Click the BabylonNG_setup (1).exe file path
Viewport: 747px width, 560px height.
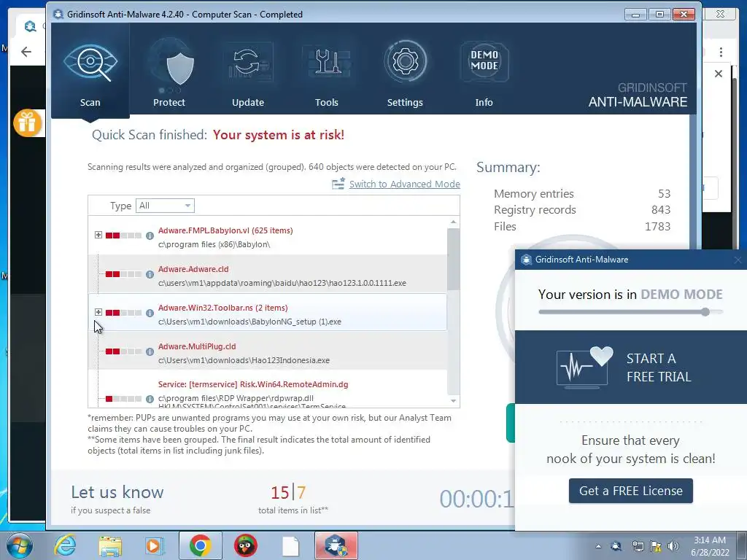pos(249,322)
